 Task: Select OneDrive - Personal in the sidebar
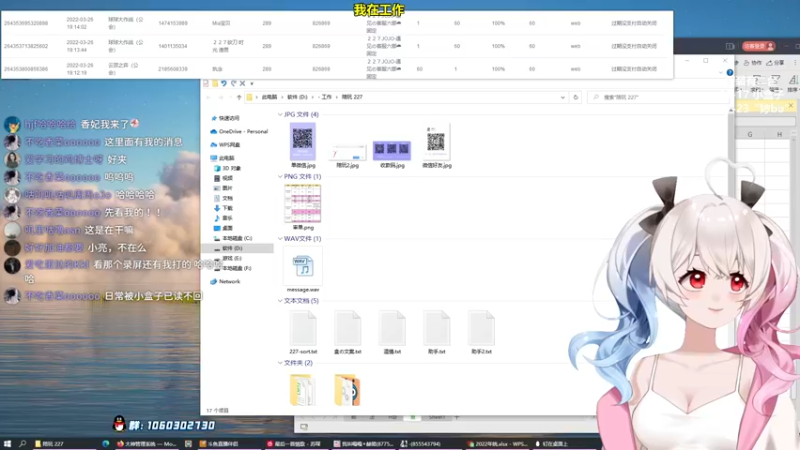[239, 131]
